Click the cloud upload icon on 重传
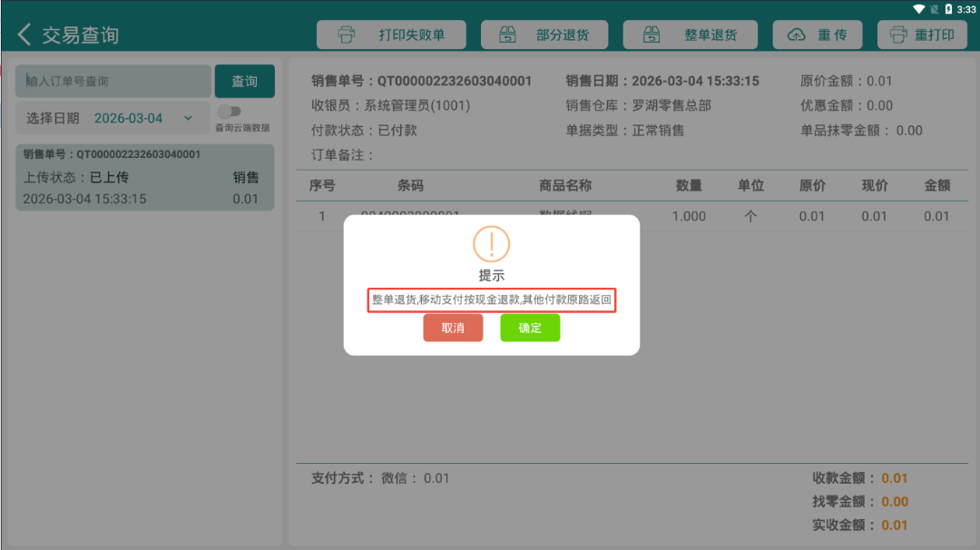 796,34
